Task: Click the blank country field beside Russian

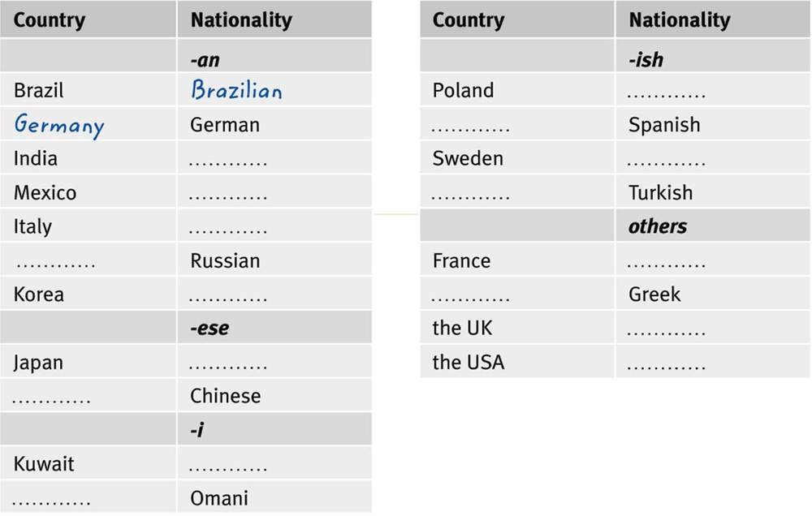Action: pyautogui.click(x=54, y=264)
